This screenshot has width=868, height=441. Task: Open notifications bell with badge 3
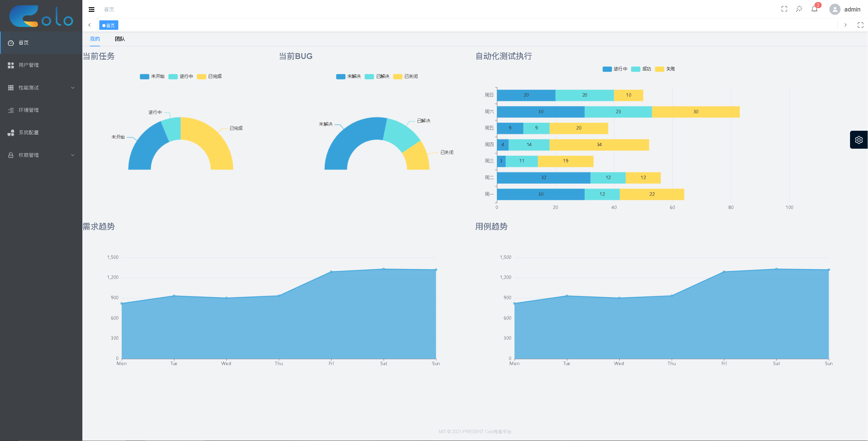(814, 9)
